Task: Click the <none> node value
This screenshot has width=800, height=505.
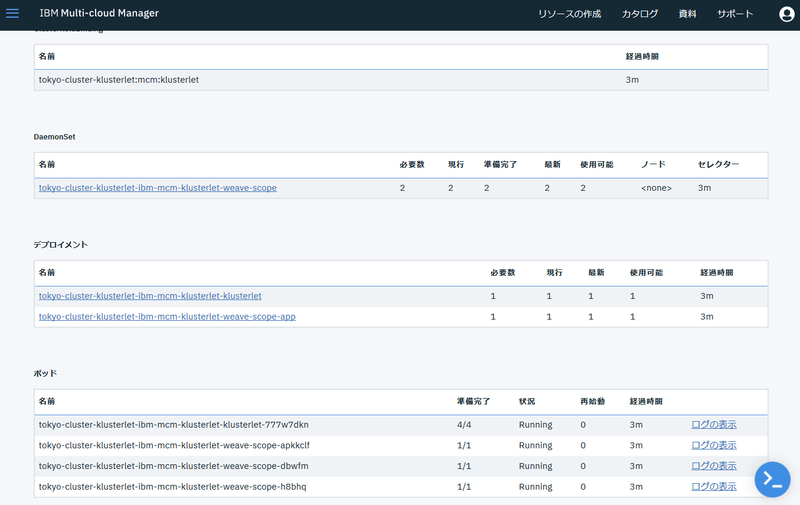Action: (656, 188)
